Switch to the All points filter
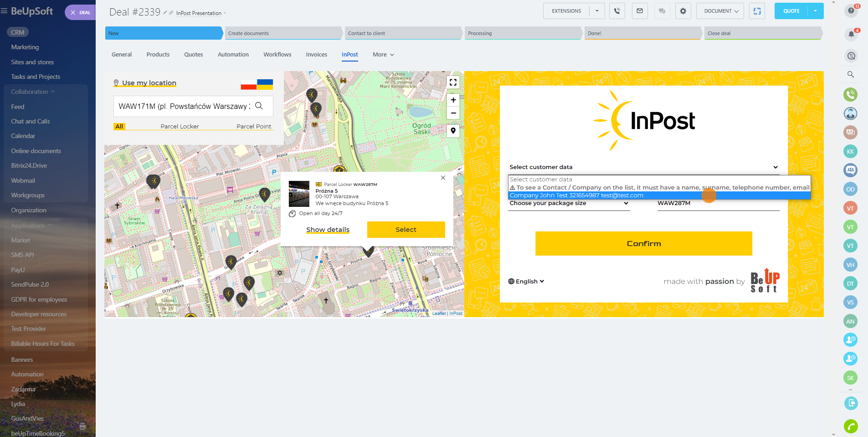 pyautogui.click(x=119, y=126)
